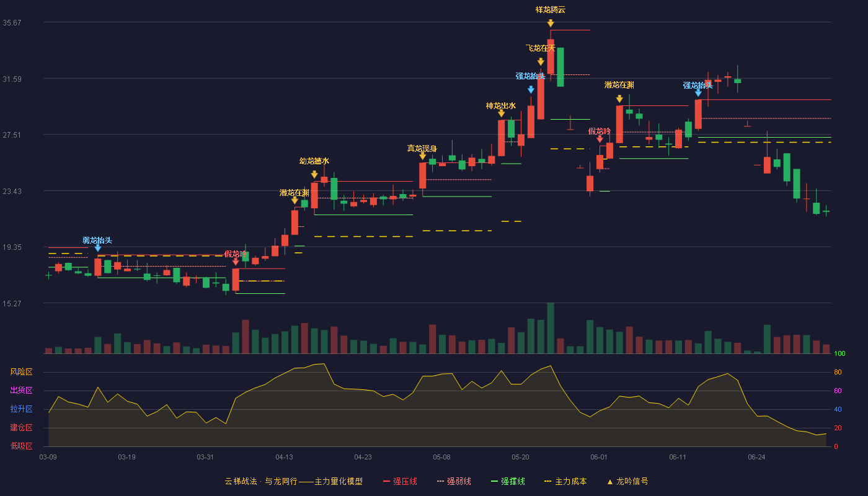868x496 pixels.
Task: Click the 弱龙抬头 signal label
Action: (x=97, y=240)
